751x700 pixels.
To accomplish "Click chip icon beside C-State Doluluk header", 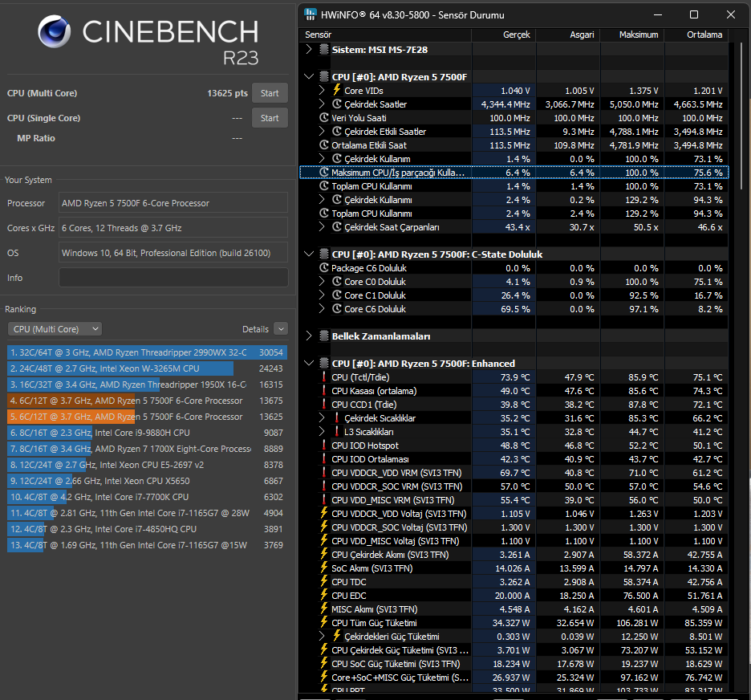I will click(x=324, y=254).
